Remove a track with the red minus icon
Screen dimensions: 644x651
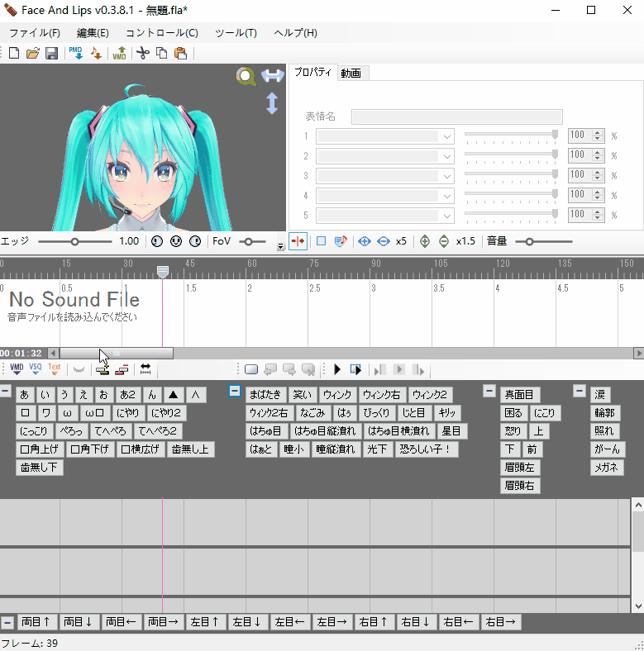[122, 369]
